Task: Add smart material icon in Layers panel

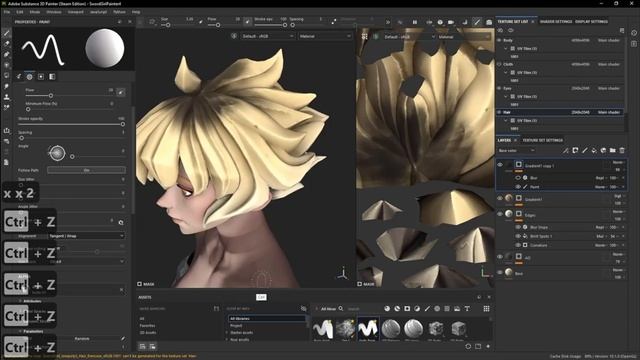Action: click(603, 151)
